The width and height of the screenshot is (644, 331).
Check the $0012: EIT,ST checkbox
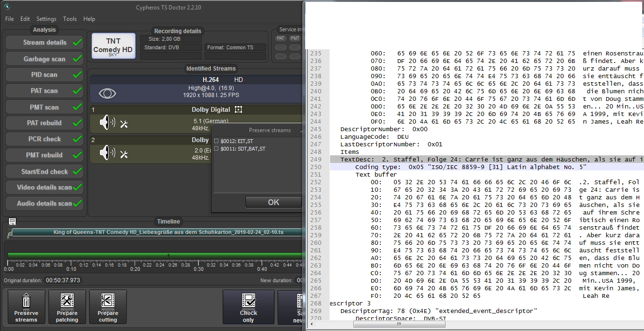pyautogui.click(x=216, y=141)
